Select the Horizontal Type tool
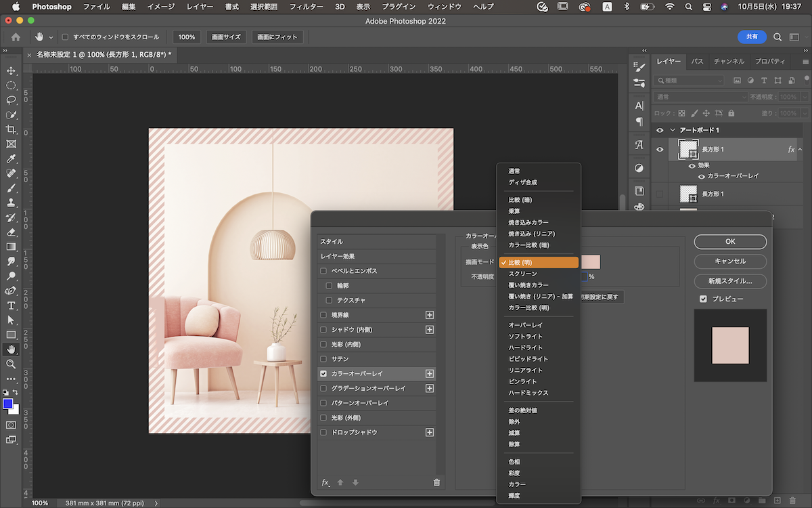The width and height of the screenshot is (812, 508). pos(11,305)
